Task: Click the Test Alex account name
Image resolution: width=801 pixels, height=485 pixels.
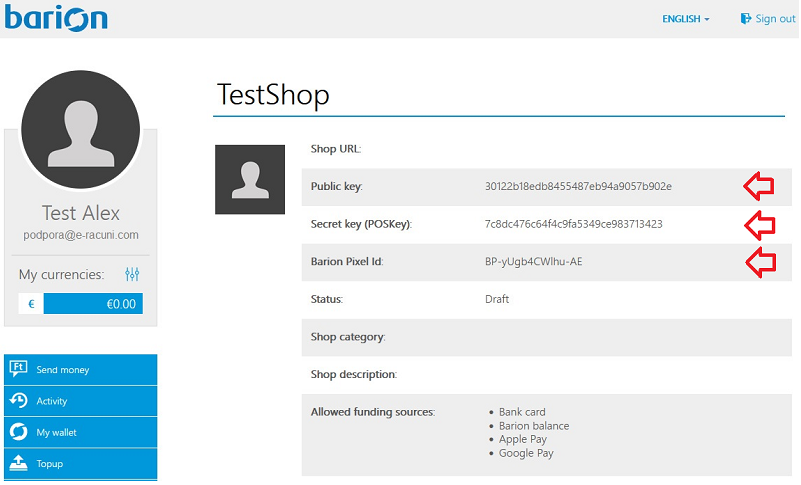Action: [81, 213]
